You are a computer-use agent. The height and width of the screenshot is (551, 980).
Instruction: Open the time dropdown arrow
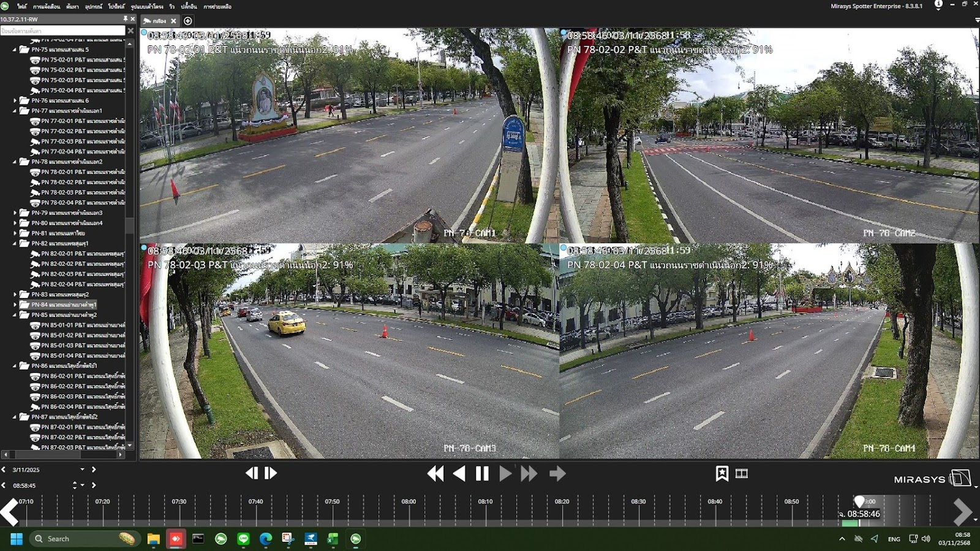click(x=82, y=485)
